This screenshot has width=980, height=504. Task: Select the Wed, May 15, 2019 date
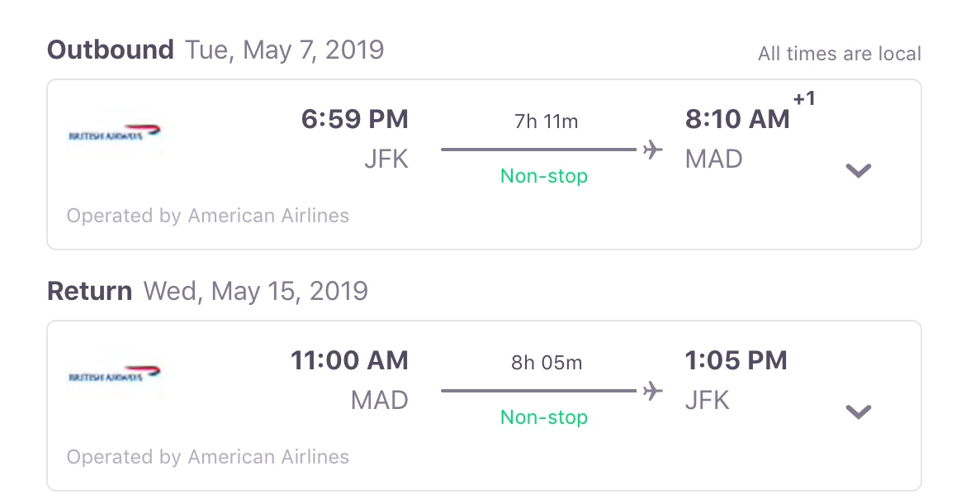258,291
